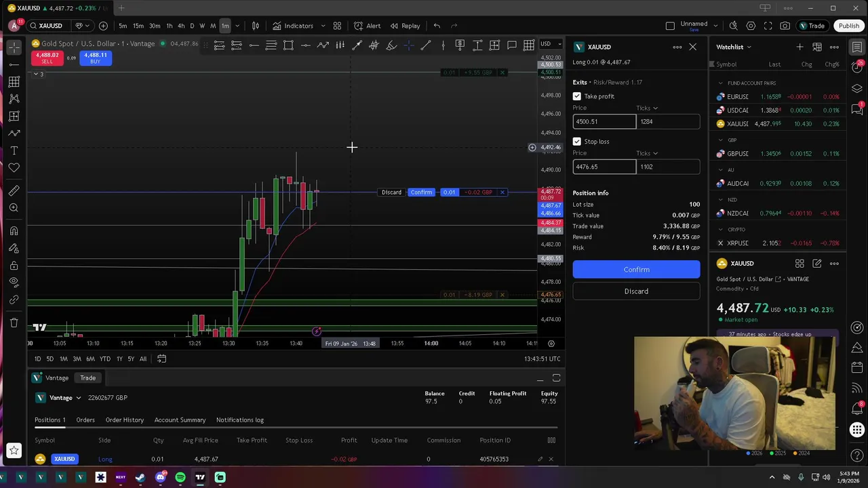Select the 5m timeframe
The width and height of the screenshot is (868, 488).
point(123,26)
